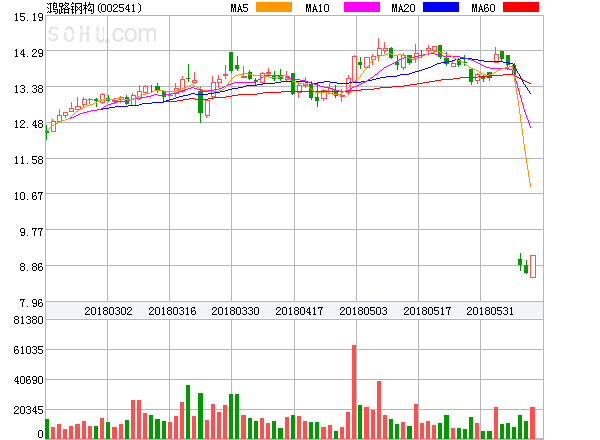Click the orange MA5 legend swatch
This screenshot has width=600, height=440.
pos(274,7)
